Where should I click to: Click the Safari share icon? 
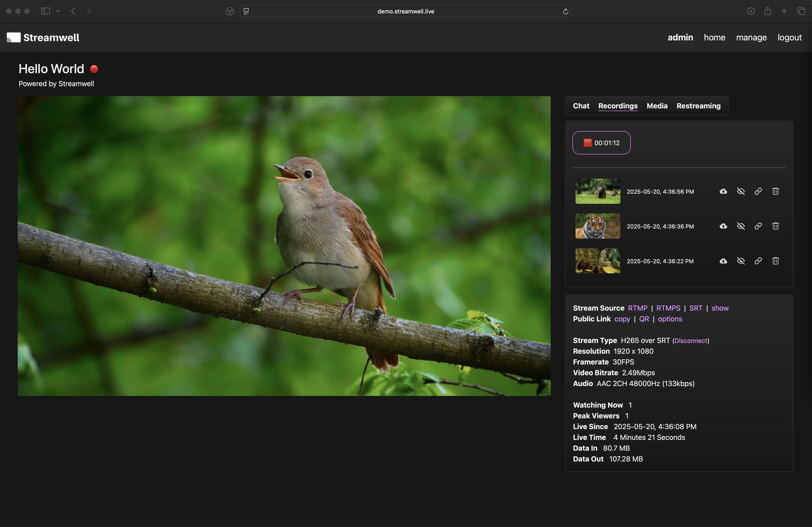pos(767,11)
